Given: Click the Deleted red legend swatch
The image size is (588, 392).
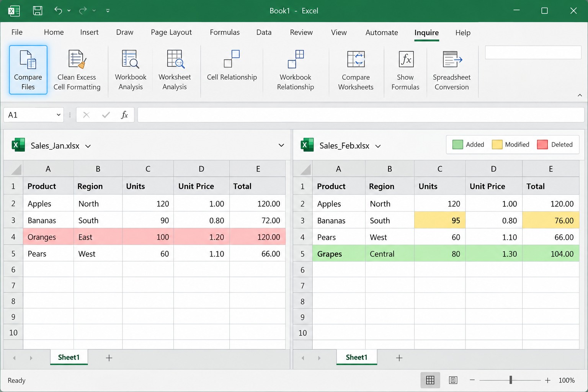Looking at the screenshot, I should coord(542,145).
